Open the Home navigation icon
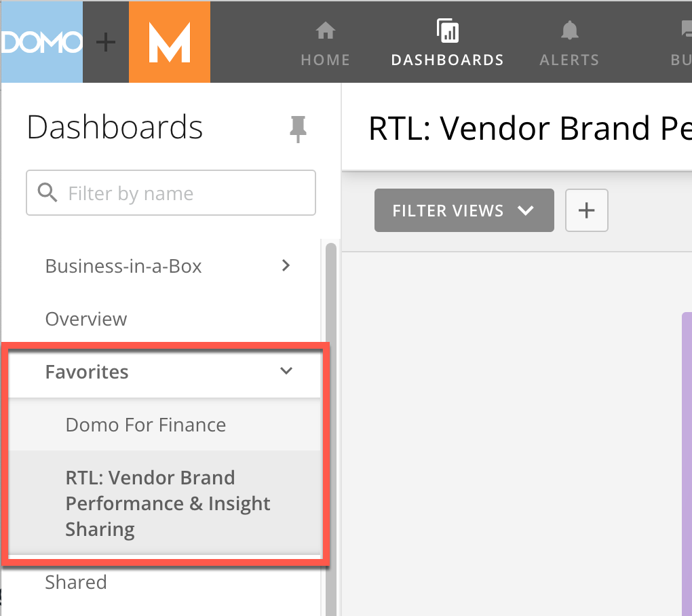Screen dimensions: 692x616 [x=325, y=41]
